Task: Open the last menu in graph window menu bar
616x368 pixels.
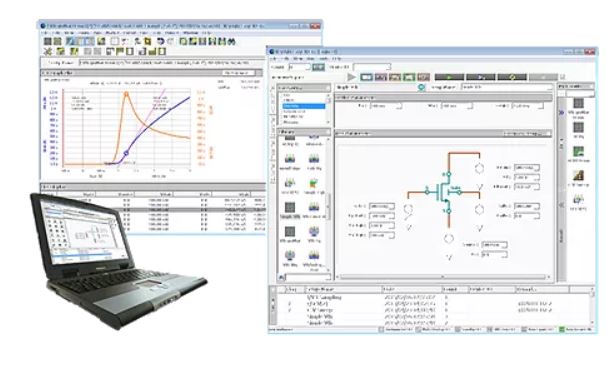Action: [x=207, y=33]
